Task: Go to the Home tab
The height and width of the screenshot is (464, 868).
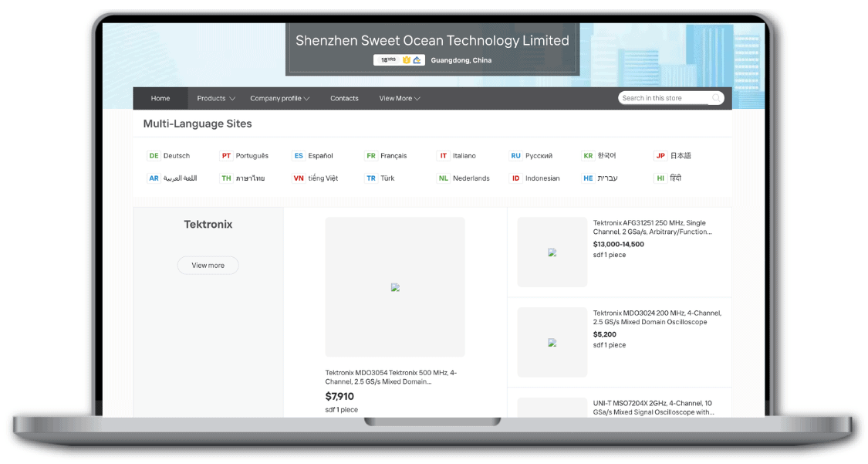Action: [160, 99]
